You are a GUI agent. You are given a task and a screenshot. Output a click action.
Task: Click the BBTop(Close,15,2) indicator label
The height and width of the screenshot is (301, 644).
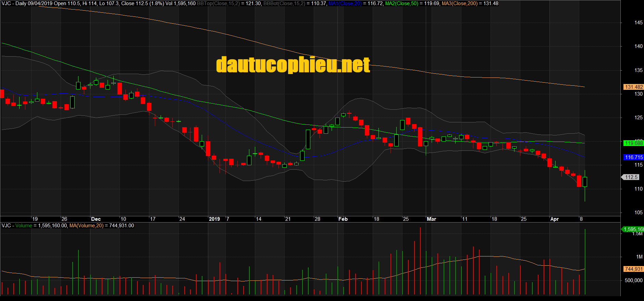coord(218,3)
